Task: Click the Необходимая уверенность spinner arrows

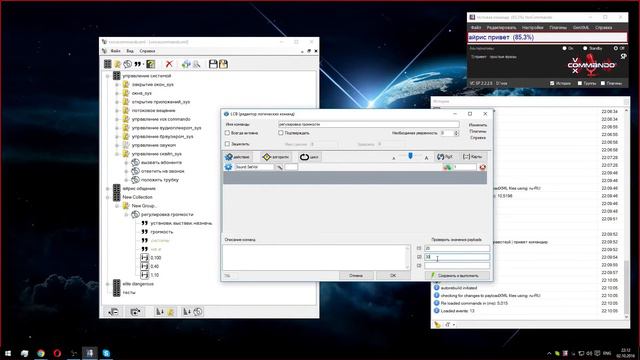Action: 456,133
